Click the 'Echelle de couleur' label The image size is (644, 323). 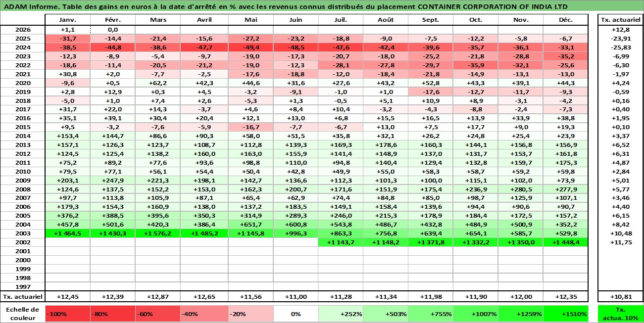[23, 314]
